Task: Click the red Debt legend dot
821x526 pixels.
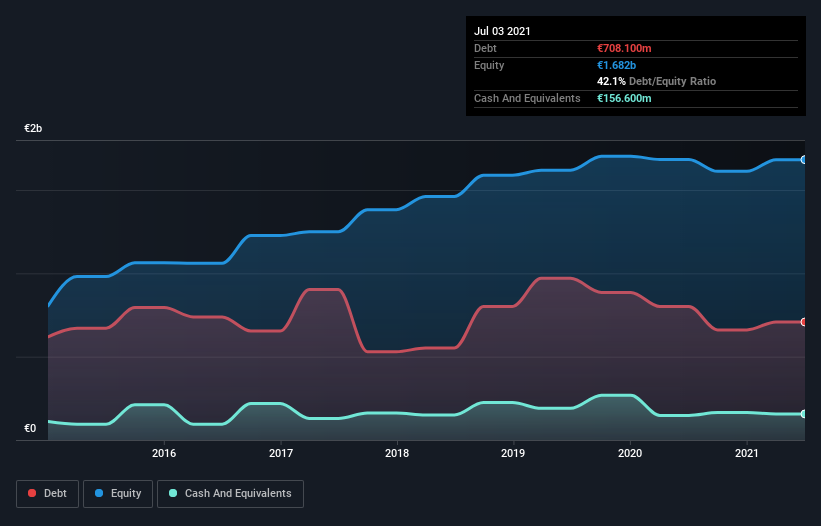Action: [32, 493]
